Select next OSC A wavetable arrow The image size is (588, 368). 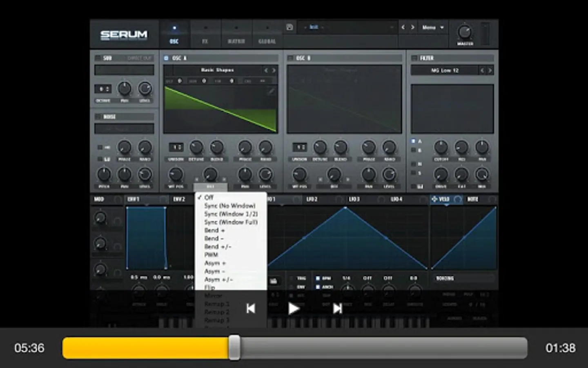274,70
